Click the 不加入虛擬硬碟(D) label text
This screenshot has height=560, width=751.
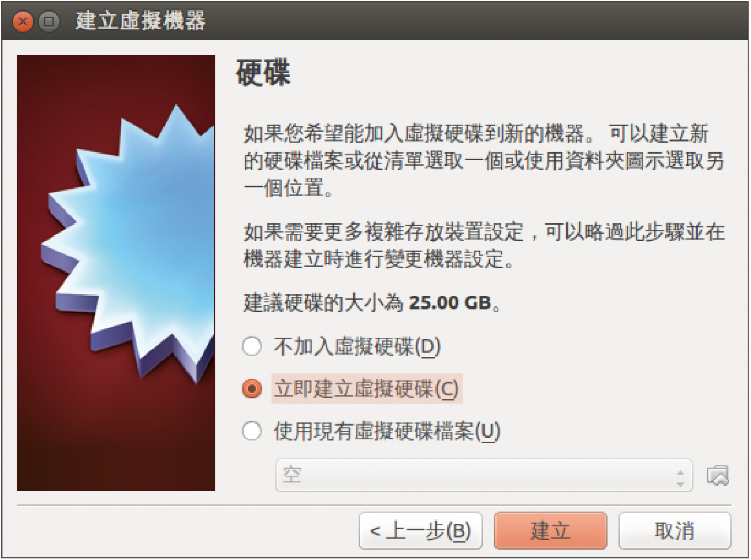[357, 347]
